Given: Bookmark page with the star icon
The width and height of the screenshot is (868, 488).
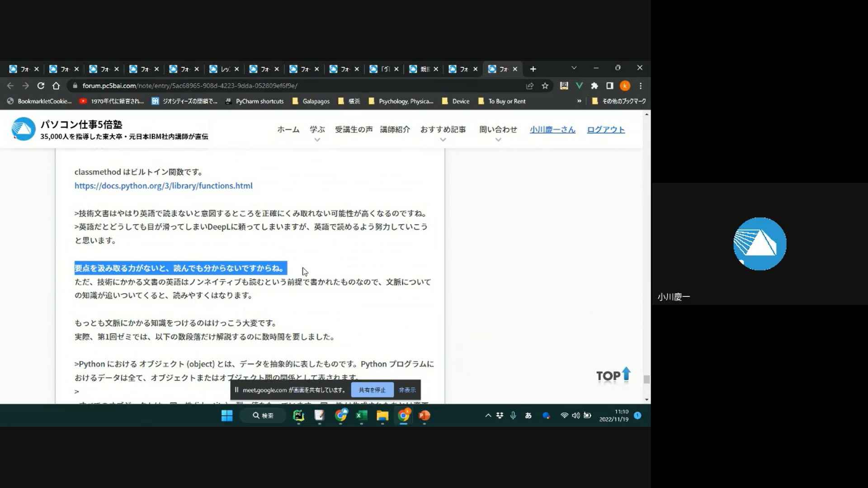Looking at the screenshot, I should coord(545,86).
